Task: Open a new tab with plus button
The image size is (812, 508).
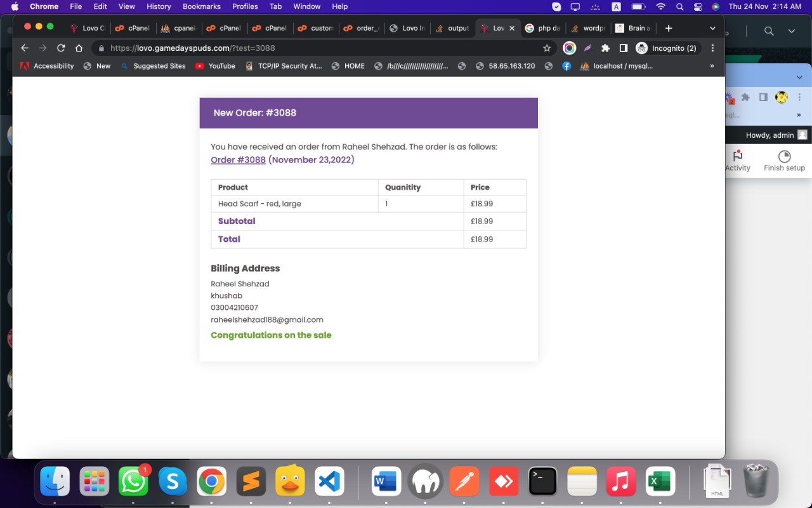Action: click(x=668, y=29)
